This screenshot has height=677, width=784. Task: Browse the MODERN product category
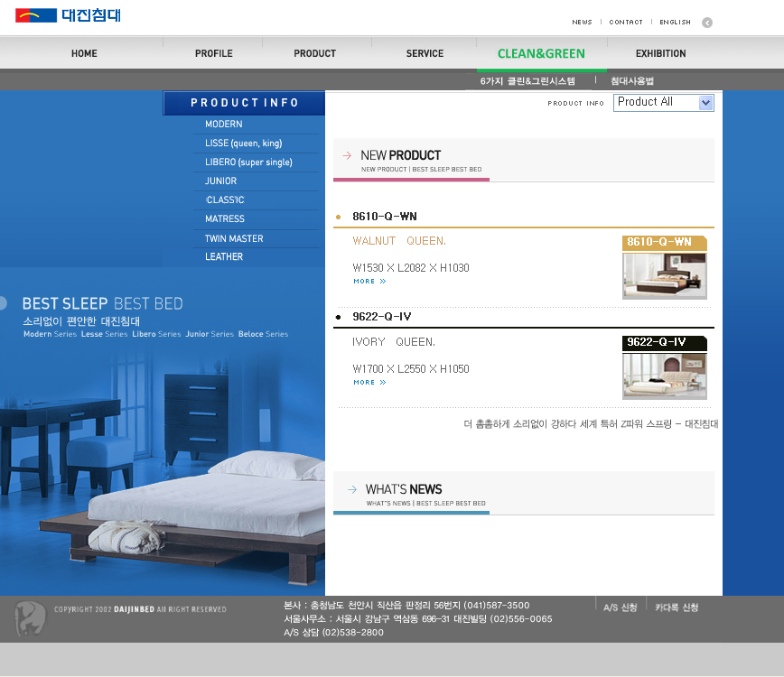(x=223, y=124)
